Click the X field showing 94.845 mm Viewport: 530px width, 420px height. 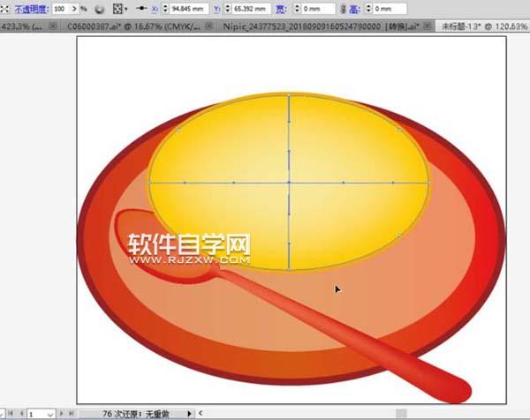click(189, 9)
